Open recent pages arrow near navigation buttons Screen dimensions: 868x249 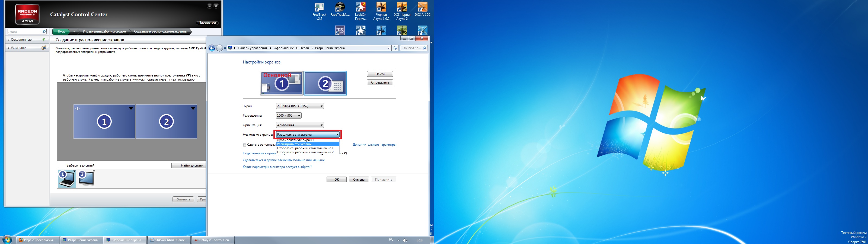225,49
